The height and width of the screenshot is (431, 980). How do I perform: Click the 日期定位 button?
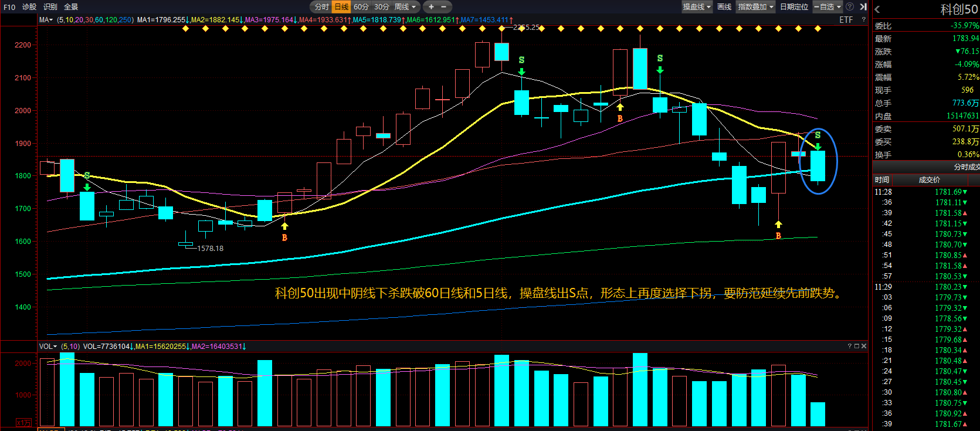(794, 7)
